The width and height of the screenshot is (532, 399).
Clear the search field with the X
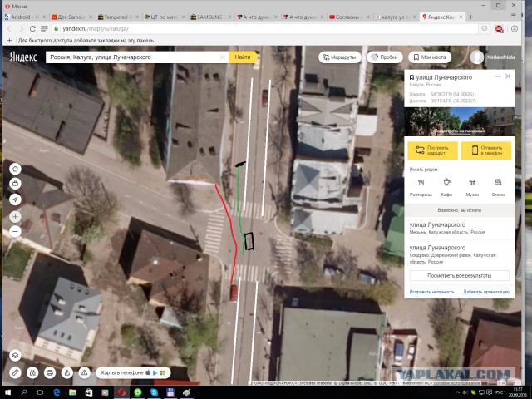223,57
